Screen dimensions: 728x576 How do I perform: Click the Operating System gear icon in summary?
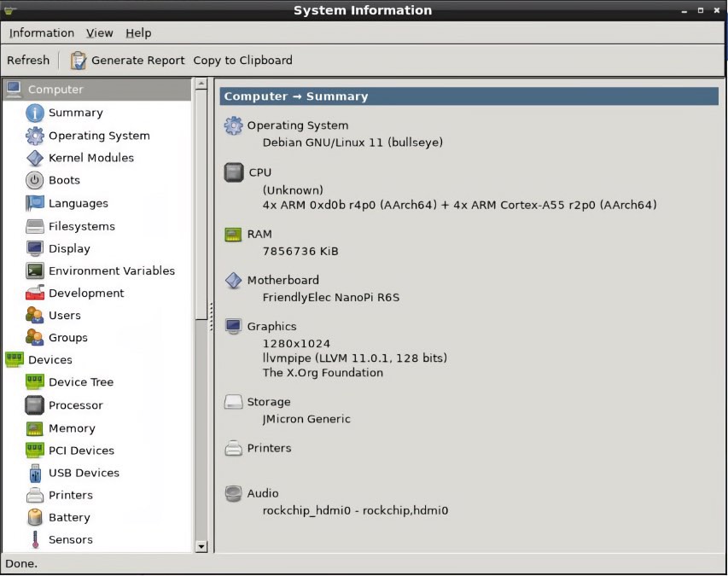click(233, 125)
